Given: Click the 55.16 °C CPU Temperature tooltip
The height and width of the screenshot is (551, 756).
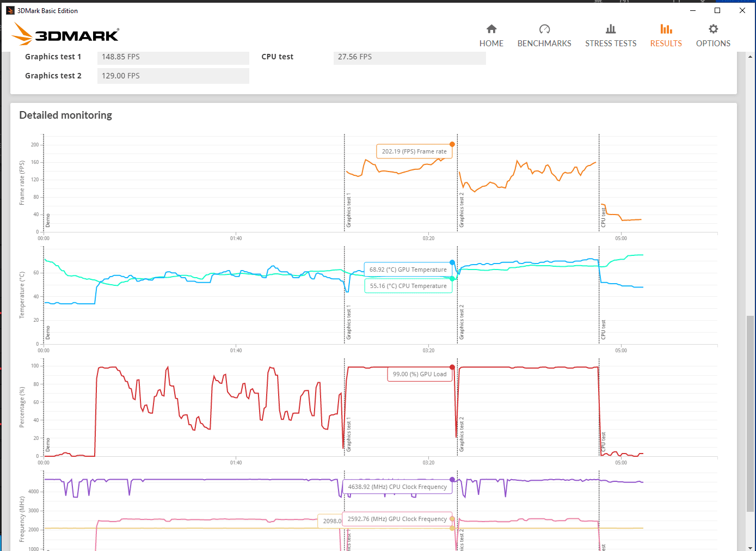Looking at the screenshot, I should [x=408, y=286].
